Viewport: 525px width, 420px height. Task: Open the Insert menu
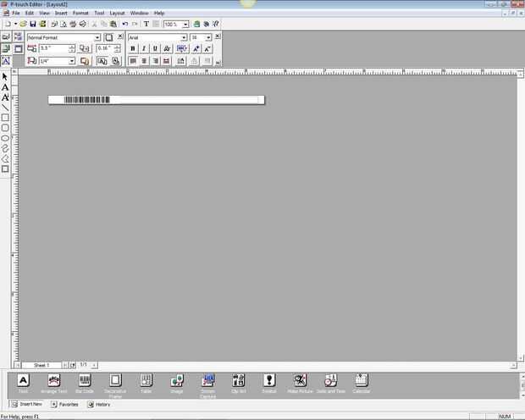[x=61, y=13]
